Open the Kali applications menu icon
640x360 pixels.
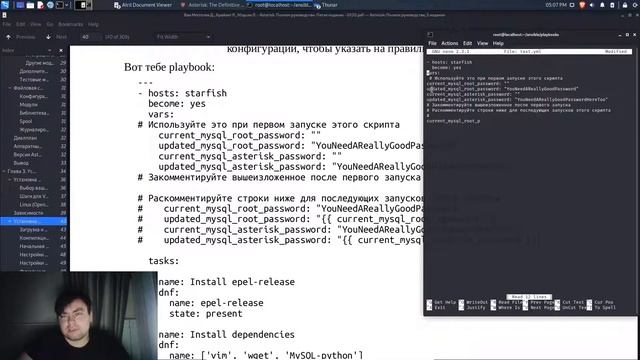click(5, 5)
